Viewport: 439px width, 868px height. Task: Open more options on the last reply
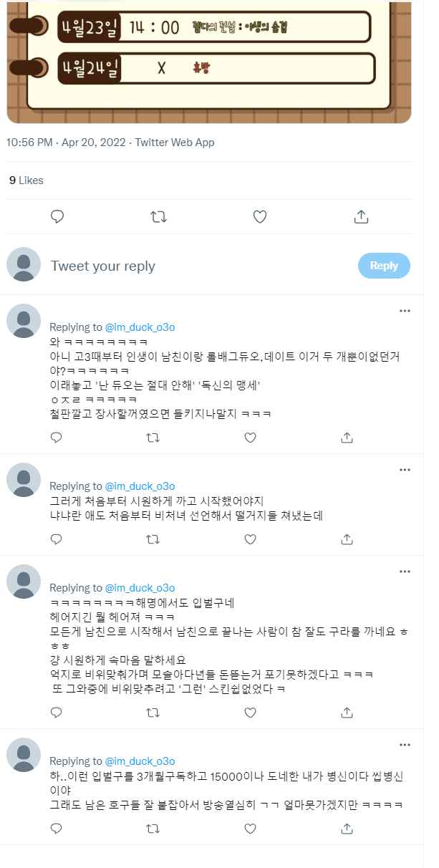(405, 745)
